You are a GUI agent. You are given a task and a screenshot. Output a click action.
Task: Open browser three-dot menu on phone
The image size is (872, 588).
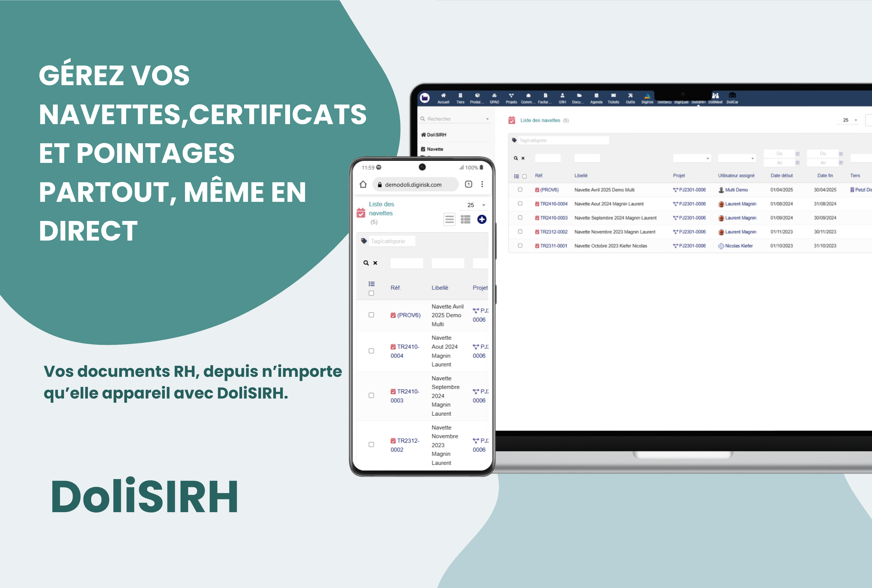[x=482, y=184]
